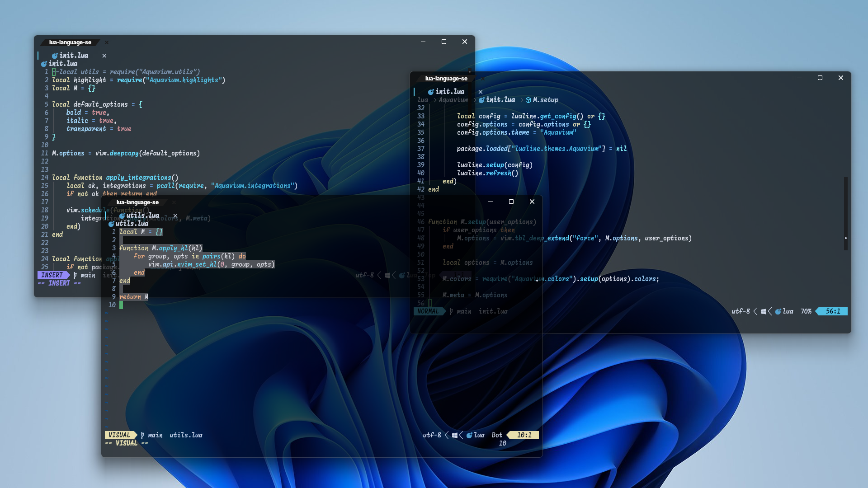Close the utils.lua terminal window

pyautogui.click(x=532, y=202)
